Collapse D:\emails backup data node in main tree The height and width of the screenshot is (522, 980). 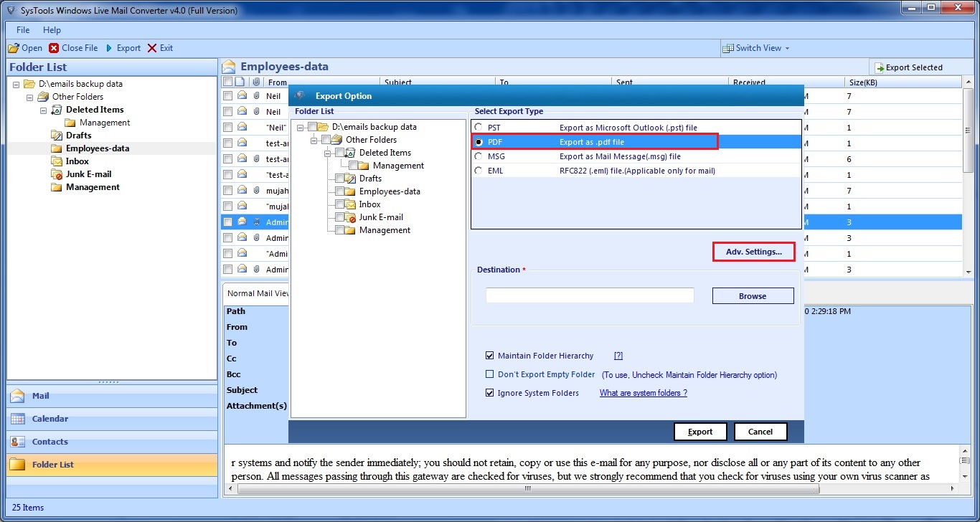(16, 84)
